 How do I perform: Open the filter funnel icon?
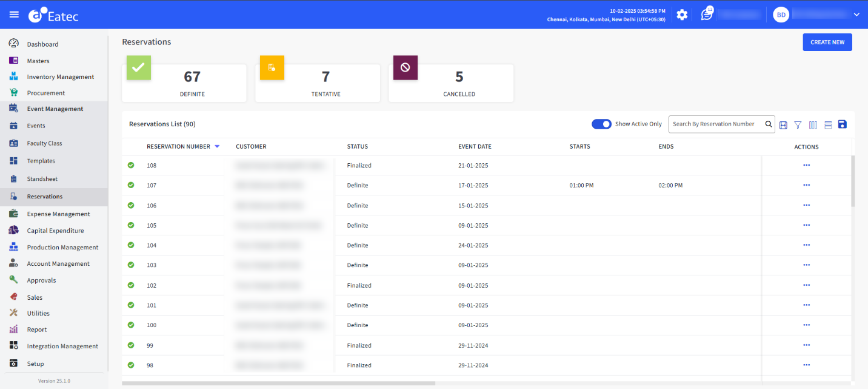click(x=798, y=124)
